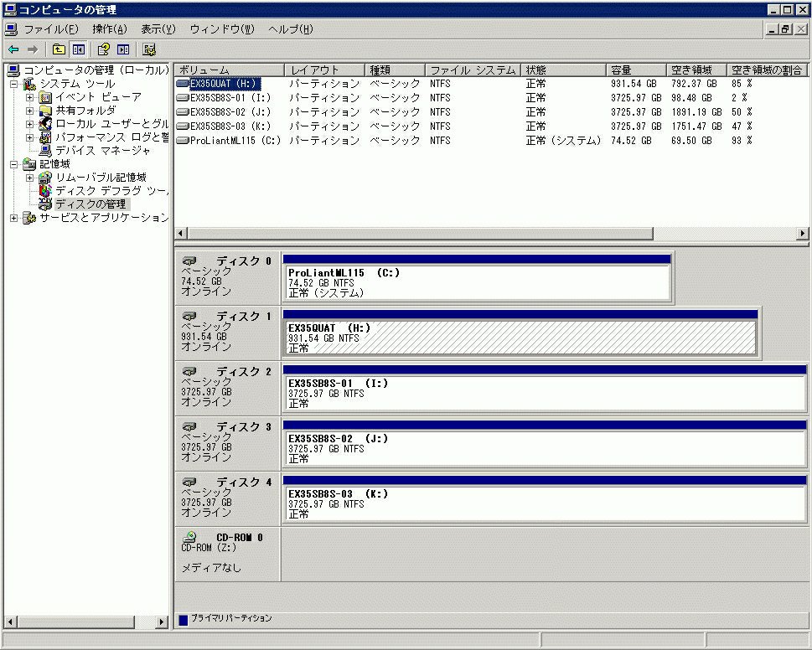812x650 pixels.
Task: Click the tree pane scroll-left arrow
Action: (10, 622)
